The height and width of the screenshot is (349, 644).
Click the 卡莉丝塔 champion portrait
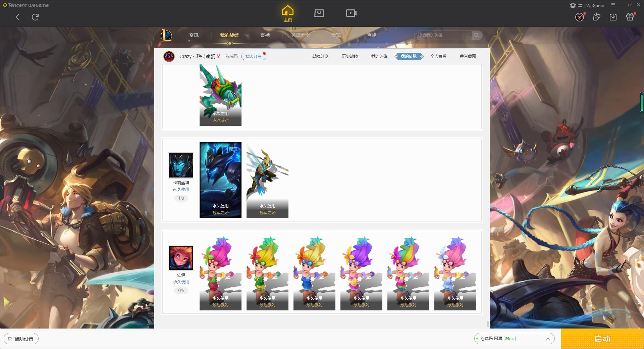pos(181,165)
